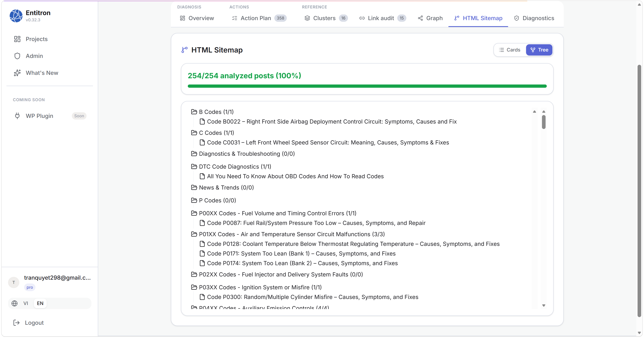Switch to the Overview tab

point(197,18)
